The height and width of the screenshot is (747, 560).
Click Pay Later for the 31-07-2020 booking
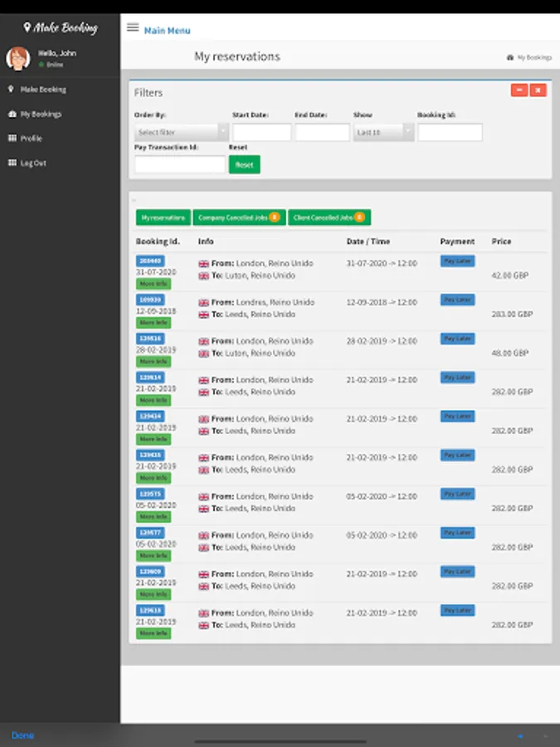click(x=457, y=261)
